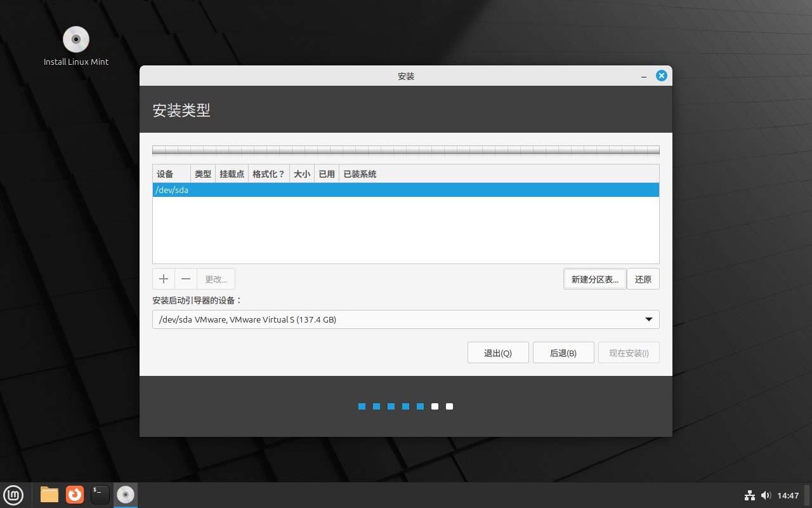This screenshot has width=812, height=508.
Task: Click the network icon in the system tray
Action: pos(749,495)
